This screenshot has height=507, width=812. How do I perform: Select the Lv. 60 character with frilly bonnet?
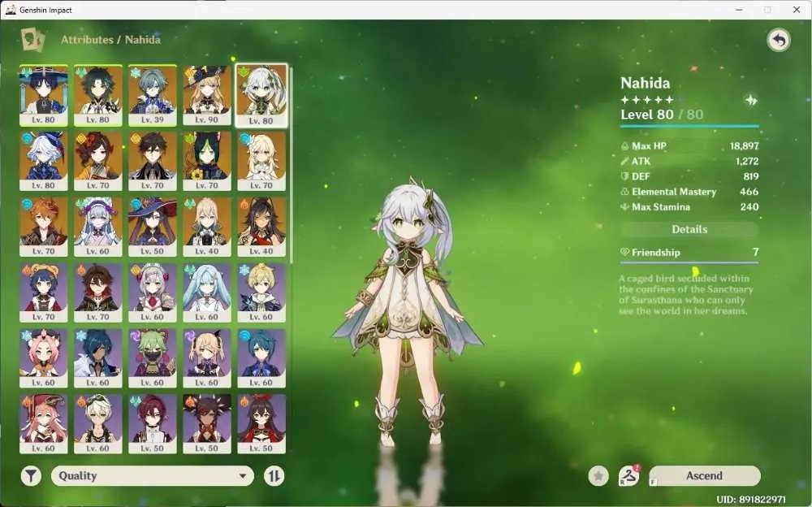click(x=98, y=227)
